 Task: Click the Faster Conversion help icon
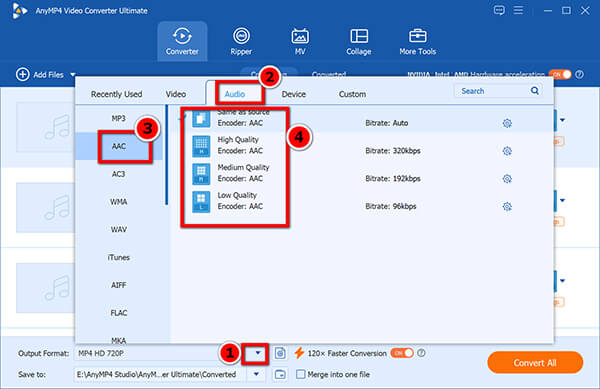point(421,353)
